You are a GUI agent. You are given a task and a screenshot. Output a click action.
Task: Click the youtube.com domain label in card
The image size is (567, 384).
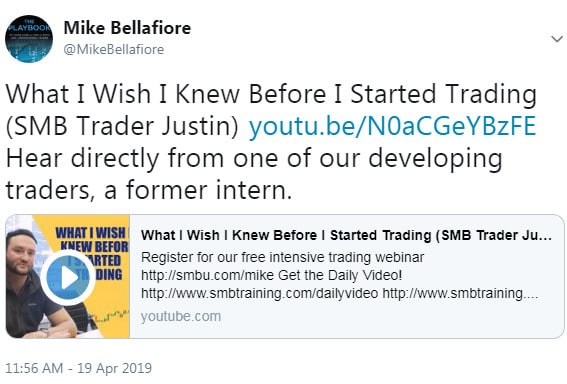pos(181,316)
